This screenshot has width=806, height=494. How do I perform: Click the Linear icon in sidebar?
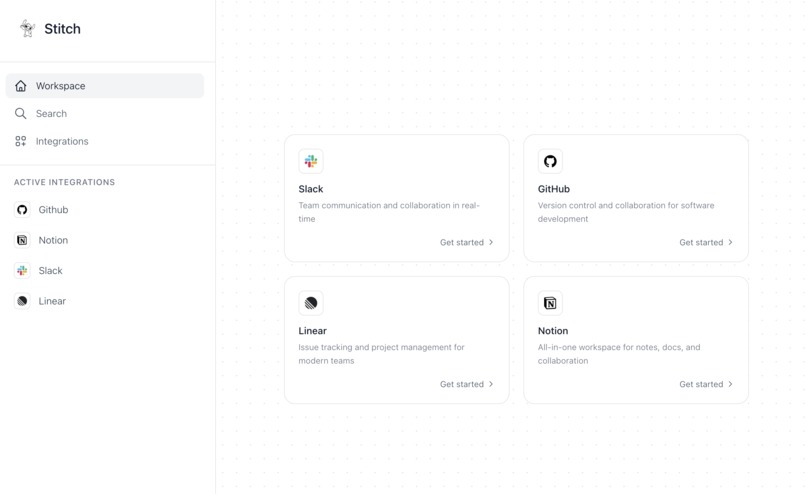click(x=22, y=301)
